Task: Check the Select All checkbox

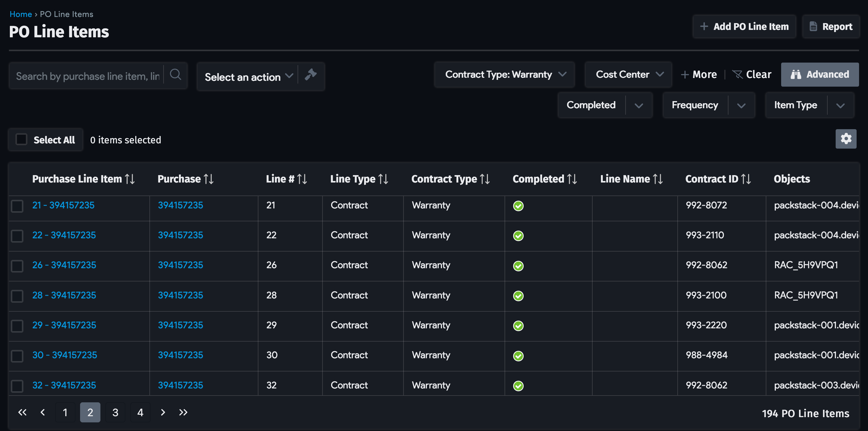Action: (x=22, y=139)
